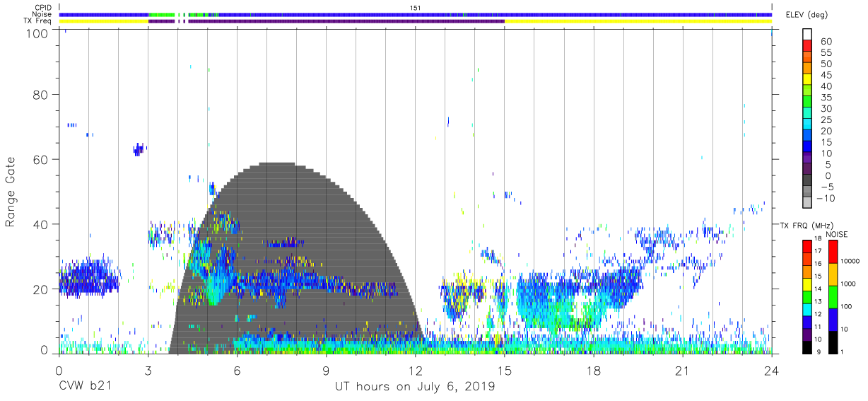Viewport: 868px width, 401px height.
Task: Click the yellow TX Freq strip after hour 15
Action: [638, 21]
